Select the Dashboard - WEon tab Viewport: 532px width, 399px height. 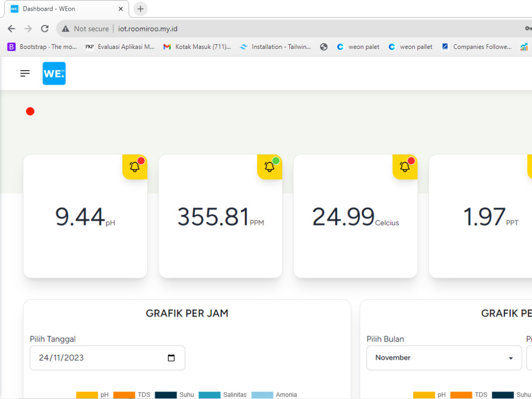[66, 9]
